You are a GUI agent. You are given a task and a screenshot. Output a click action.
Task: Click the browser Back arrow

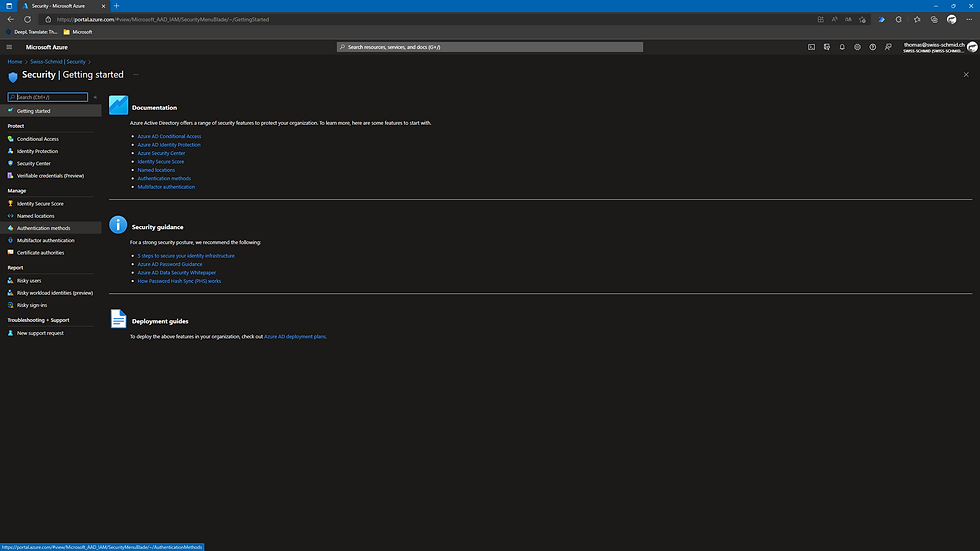point(11,19)
